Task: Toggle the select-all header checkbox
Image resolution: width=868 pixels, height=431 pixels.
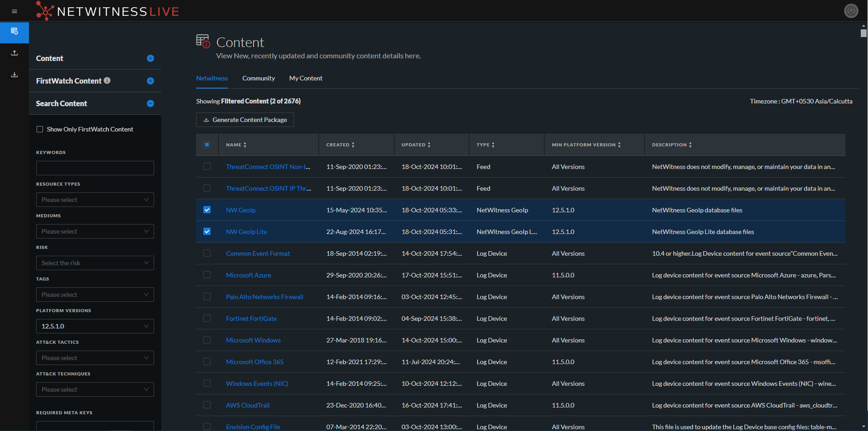Action: [207, 145]
